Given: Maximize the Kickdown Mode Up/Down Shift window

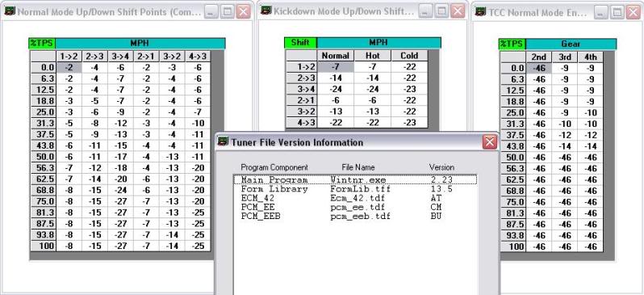Looking at the screenshot, I should coord(441,11).
